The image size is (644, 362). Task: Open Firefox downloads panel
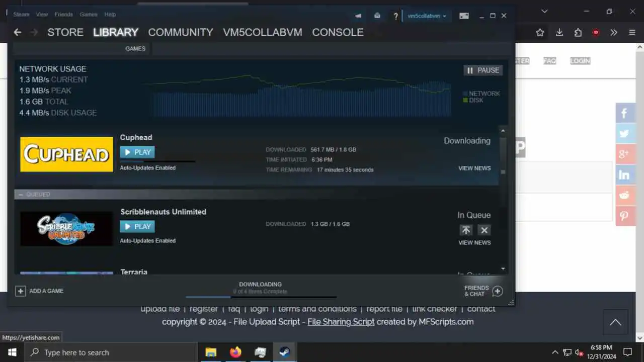point(559,33)
